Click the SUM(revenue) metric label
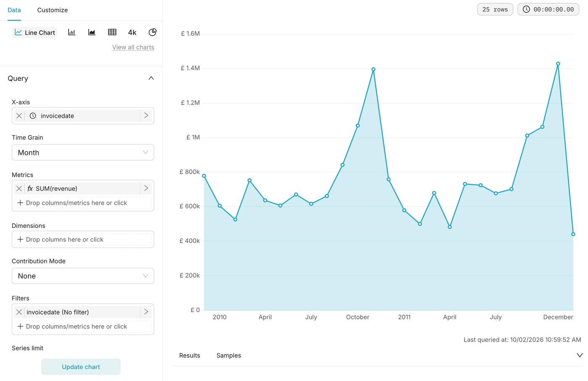The height and width of the screenshot is (381, 588). point(56,188)
